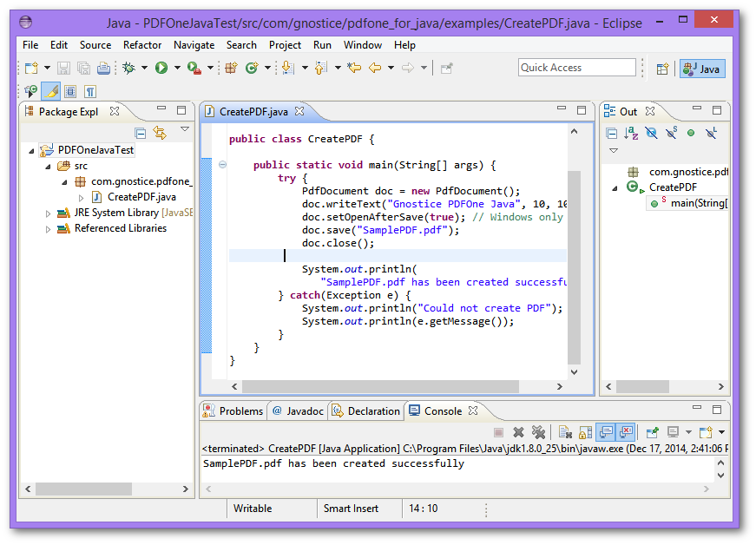Expand CreatePDF.java in Package Explorer

point(81,198)
